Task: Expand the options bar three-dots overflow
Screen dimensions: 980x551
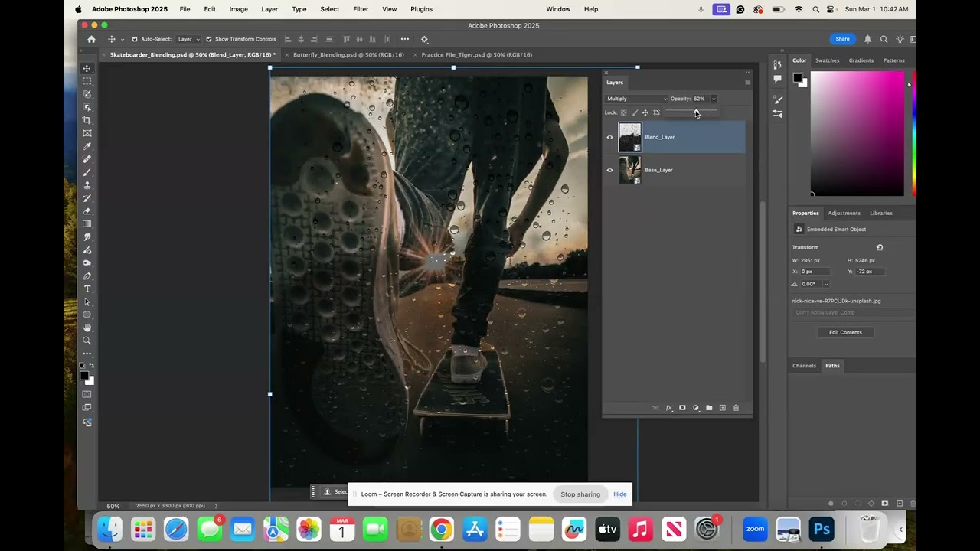Action: [404, 39]
